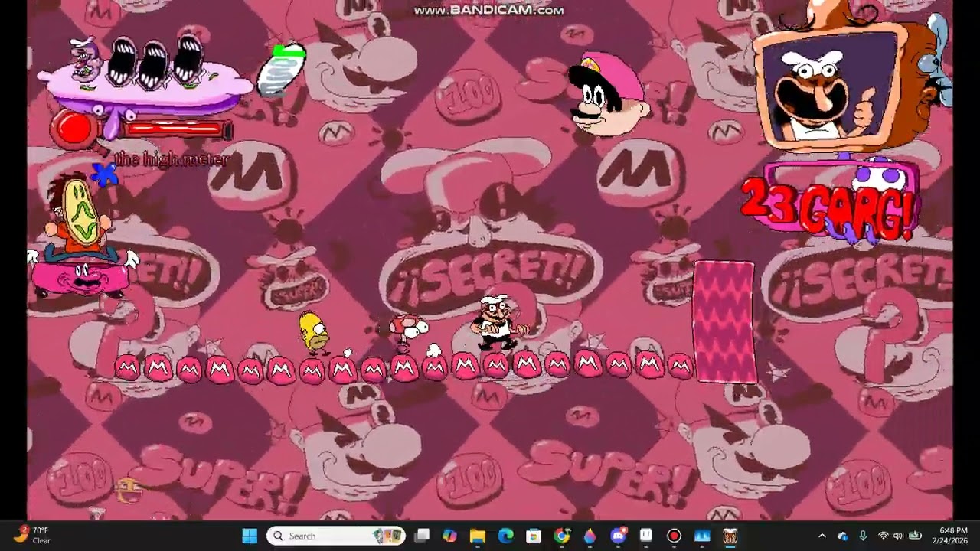980x551 pixels.
Task: Open the white square-face app icon
Action: point(645,536)
